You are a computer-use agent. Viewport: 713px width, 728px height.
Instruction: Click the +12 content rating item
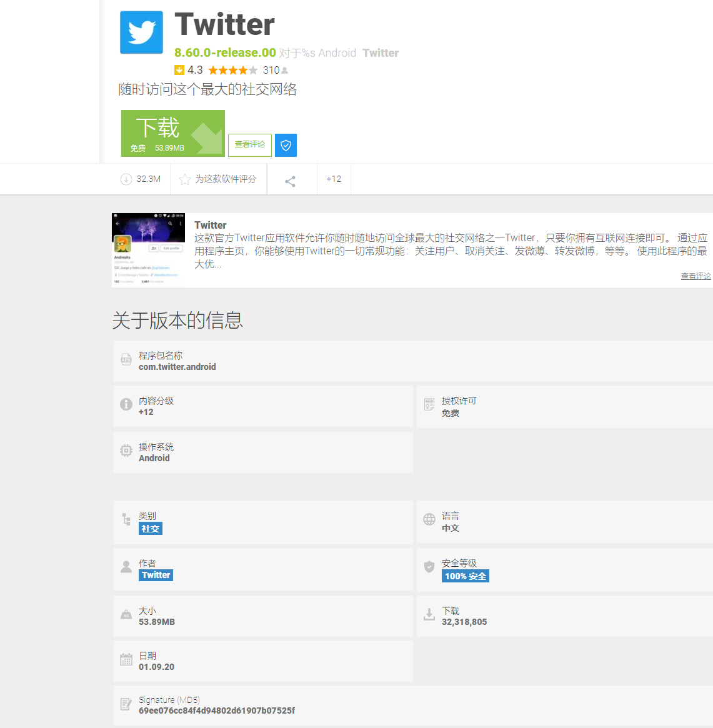point(334,179)
